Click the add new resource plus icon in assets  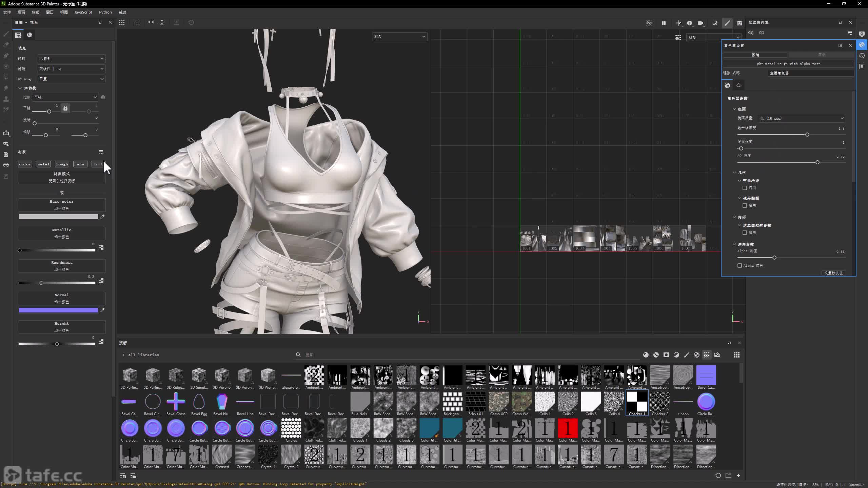point(738,475)
